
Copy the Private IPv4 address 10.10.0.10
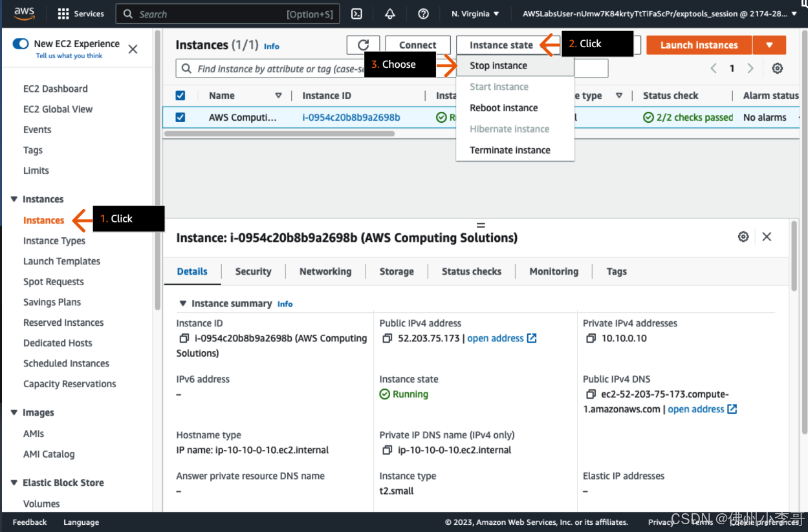pos(591,339)
